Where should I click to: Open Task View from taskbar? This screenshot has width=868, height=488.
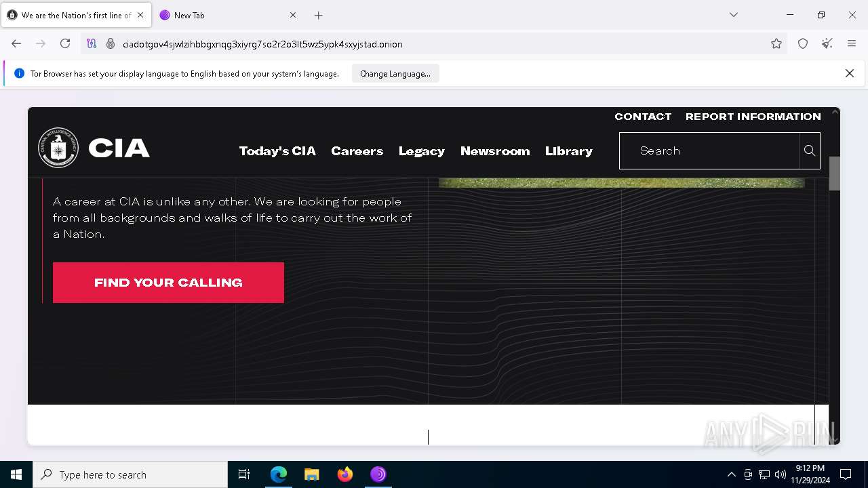click(244, 474)
